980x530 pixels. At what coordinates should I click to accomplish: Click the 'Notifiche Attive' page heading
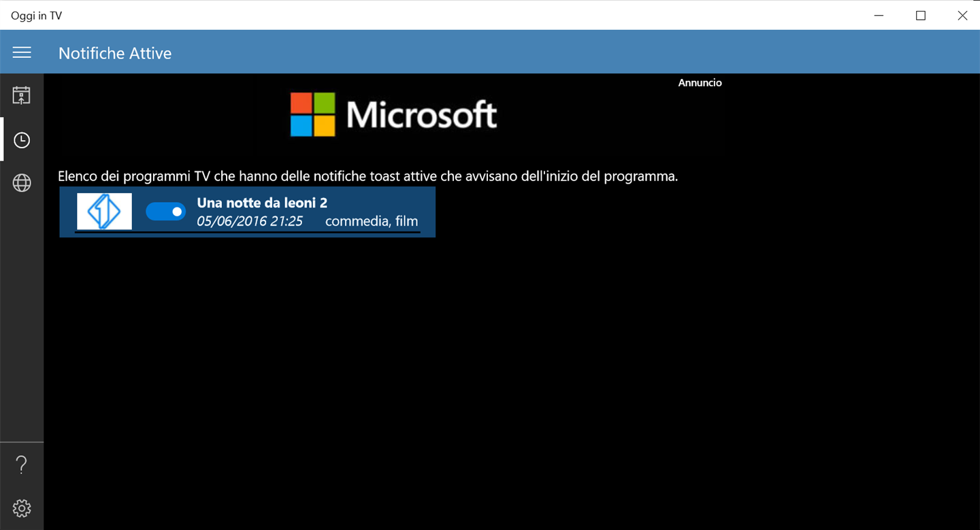pos(115,53)
